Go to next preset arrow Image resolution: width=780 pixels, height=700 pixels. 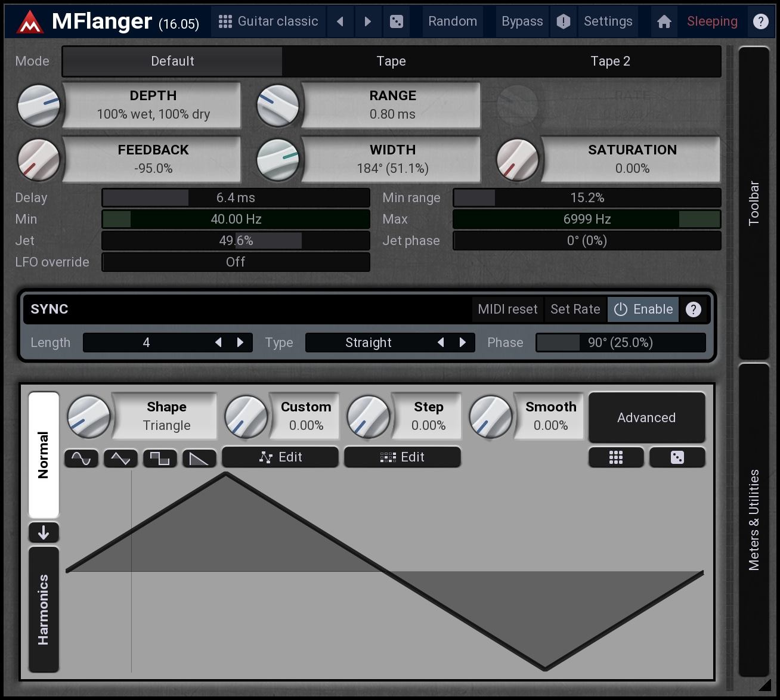[367, 21]
